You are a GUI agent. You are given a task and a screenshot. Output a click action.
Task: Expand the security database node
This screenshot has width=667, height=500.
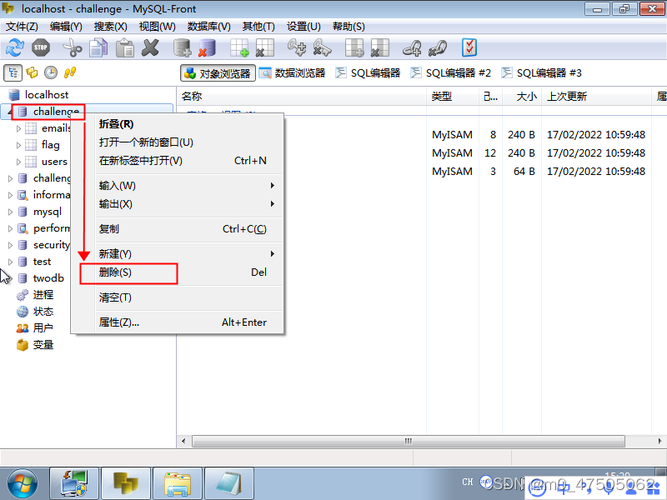point(10,245)
